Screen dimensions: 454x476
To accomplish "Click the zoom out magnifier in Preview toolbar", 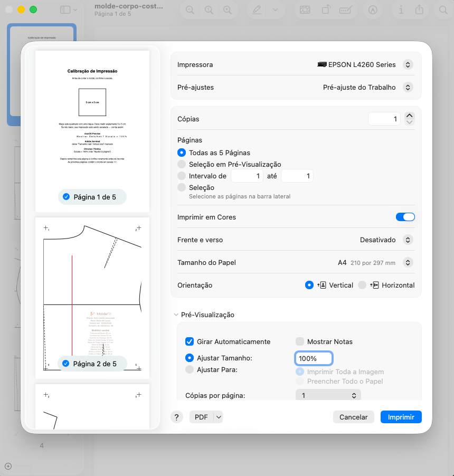I will coord(190,10).
